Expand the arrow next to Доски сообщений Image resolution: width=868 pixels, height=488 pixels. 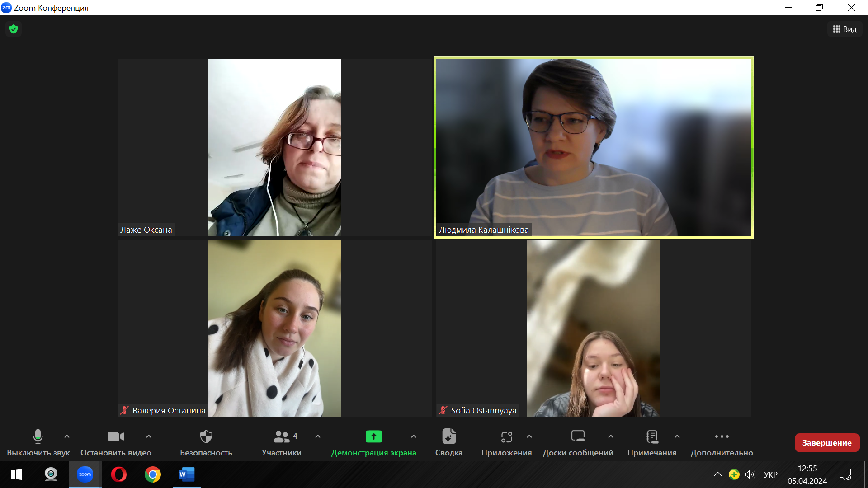pyautogui.click(x=611, y=436)
